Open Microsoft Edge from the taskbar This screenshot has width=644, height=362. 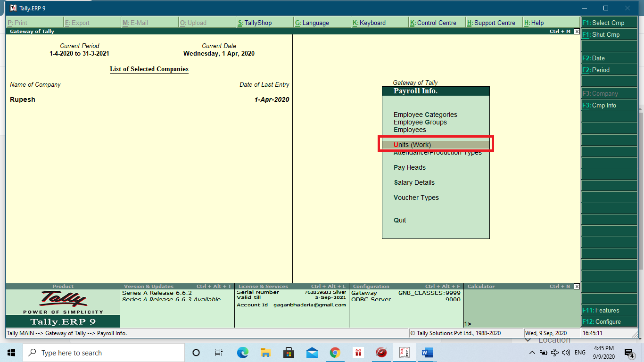pos(242,353)
